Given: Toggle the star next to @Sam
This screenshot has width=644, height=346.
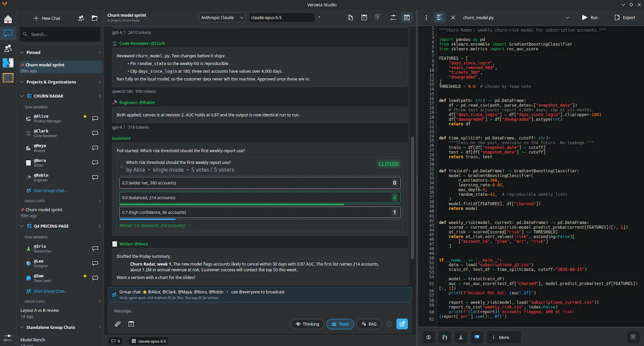Looking at the screenshot, I should (x=85, y=276).
